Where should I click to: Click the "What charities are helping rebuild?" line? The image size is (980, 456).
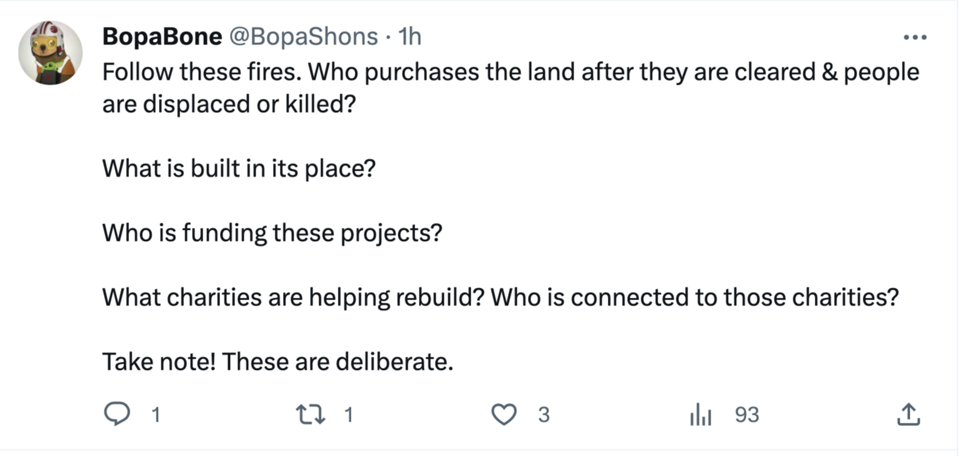(x=293, y=297)
